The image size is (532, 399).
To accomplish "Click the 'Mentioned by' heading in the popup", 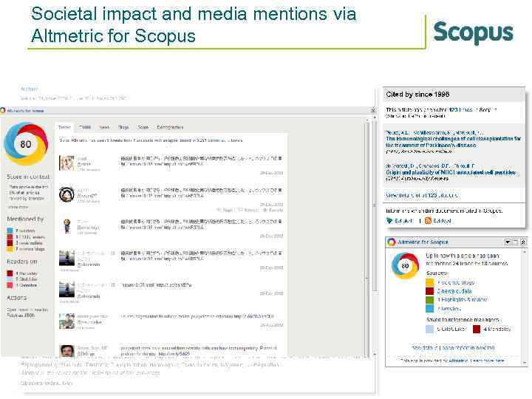I will click(x=25, y=219).
